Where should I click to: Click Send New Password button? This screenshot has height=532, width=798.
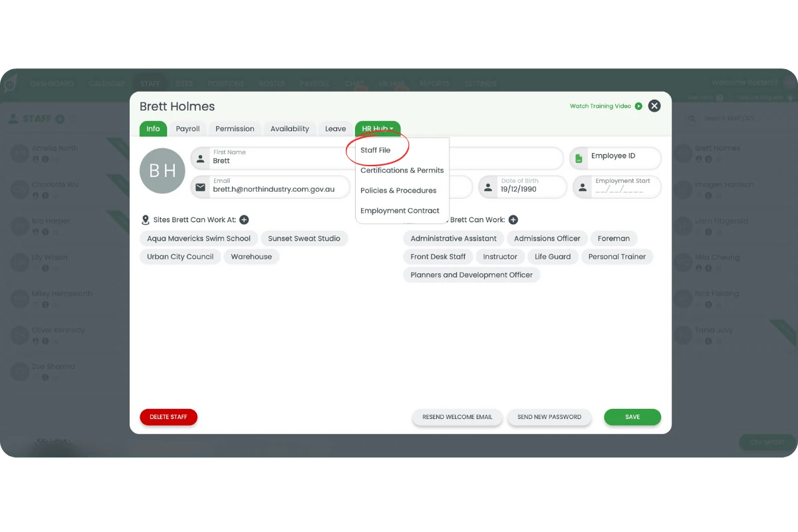pos(549,417)
